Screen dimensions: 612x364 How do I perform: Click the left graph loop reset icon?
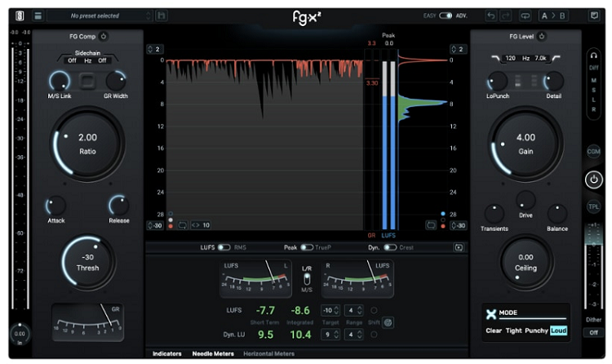click(182, 225)
